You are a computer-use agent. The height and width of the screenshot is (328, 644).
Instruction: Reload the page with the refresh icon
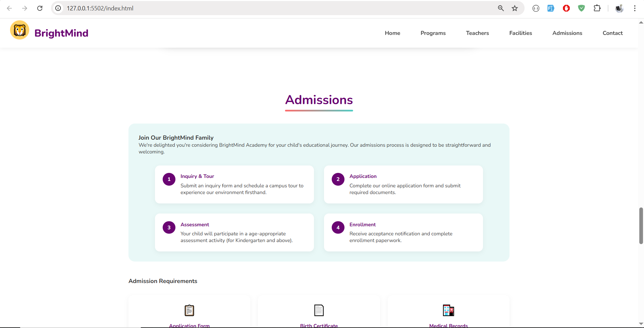pyautogui.click(x=40, y=8)
